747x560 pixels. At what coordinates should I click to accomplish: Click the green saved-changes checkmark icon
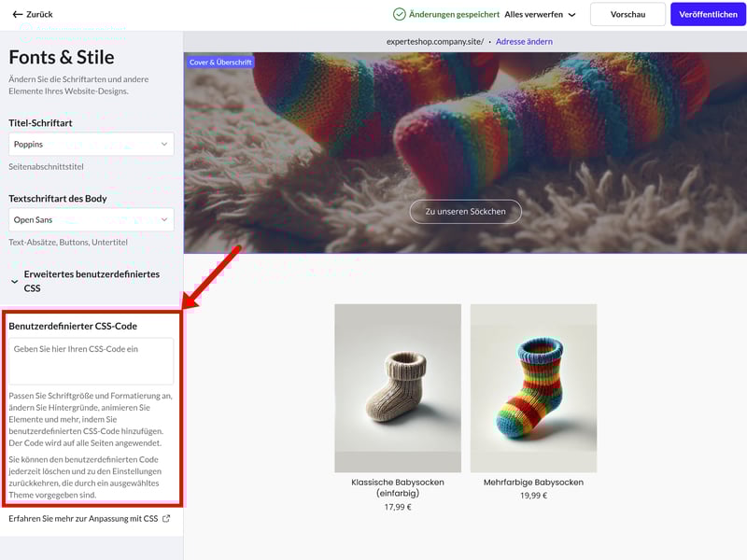[400, 14]
